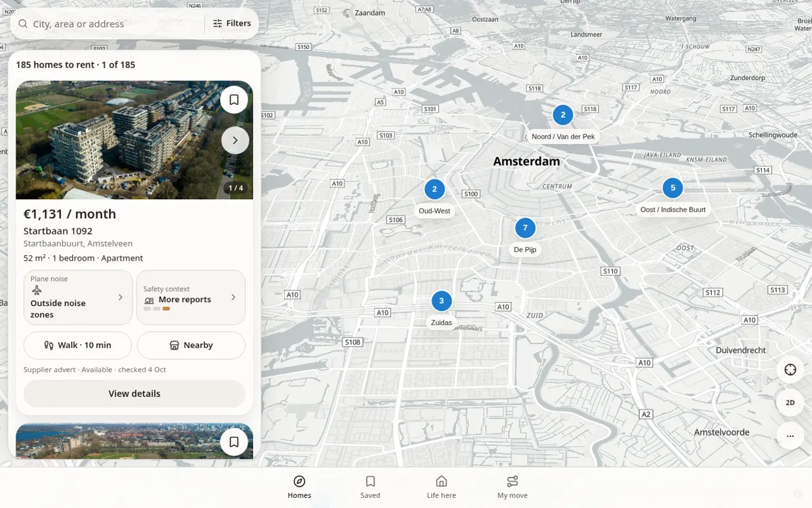This screenshot has width=812, height=508.
Task: Open the Filters panel
Action: [x=231, y=23]
